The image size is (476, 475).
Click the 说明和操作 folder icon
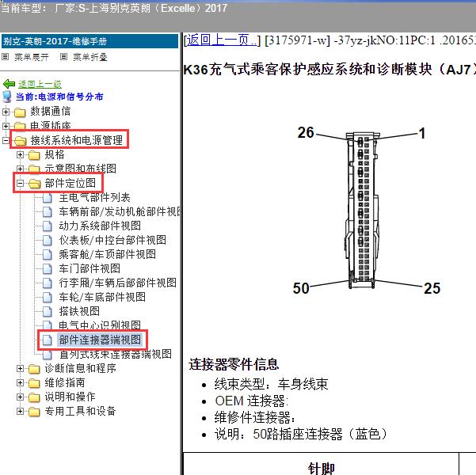tap(34, 397)
